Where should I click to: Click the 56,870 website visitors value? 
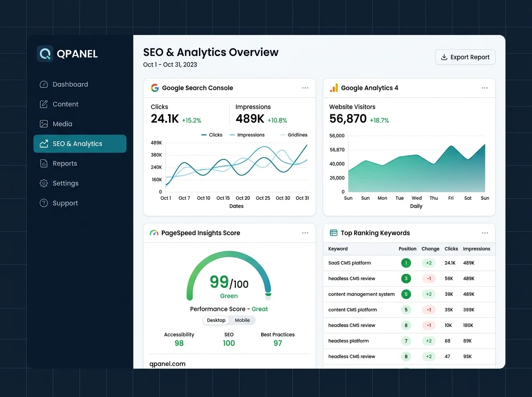[348, 119]
